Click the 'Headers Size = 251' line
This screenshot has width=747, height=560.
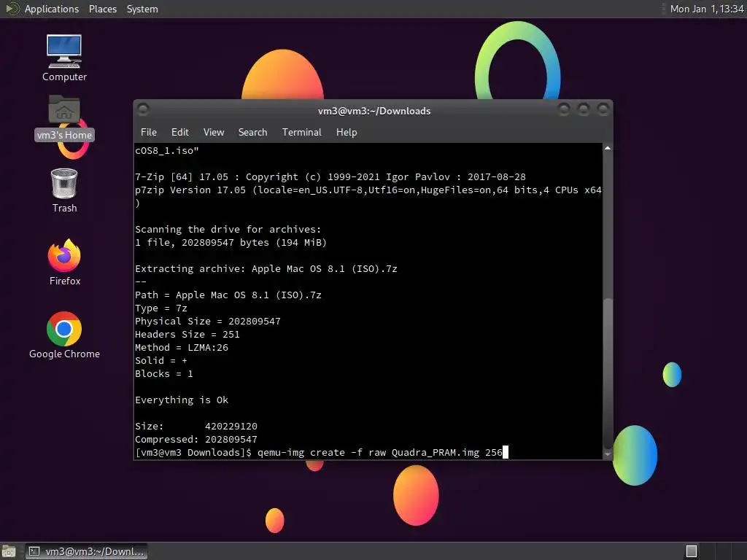coord(187,334)
